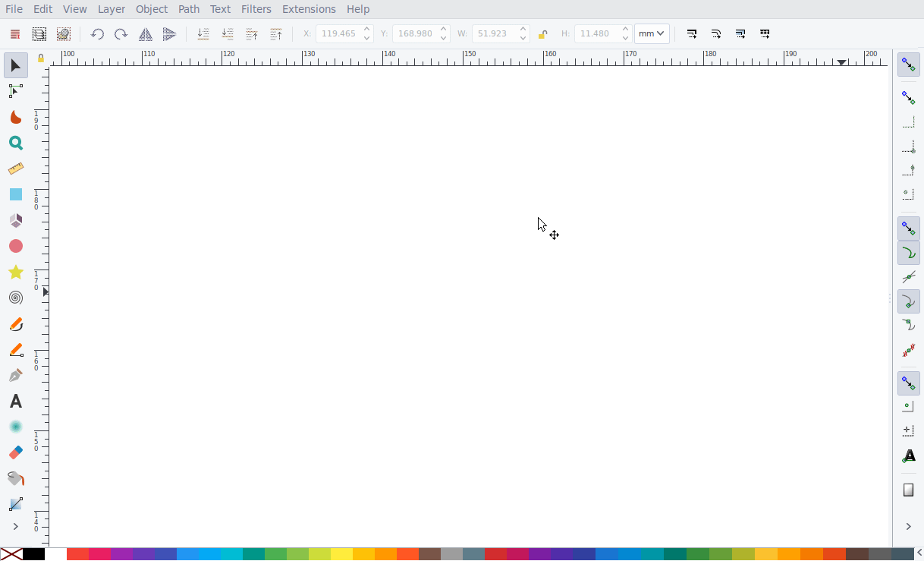
Task: Select the Star tool
Action: 15,272
